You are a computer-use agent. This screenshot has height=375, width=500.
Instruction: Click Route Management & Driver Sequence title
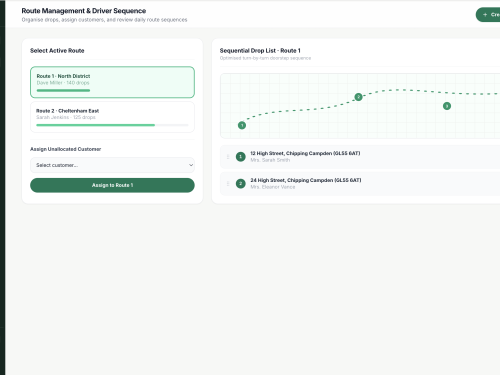[84, 11]
